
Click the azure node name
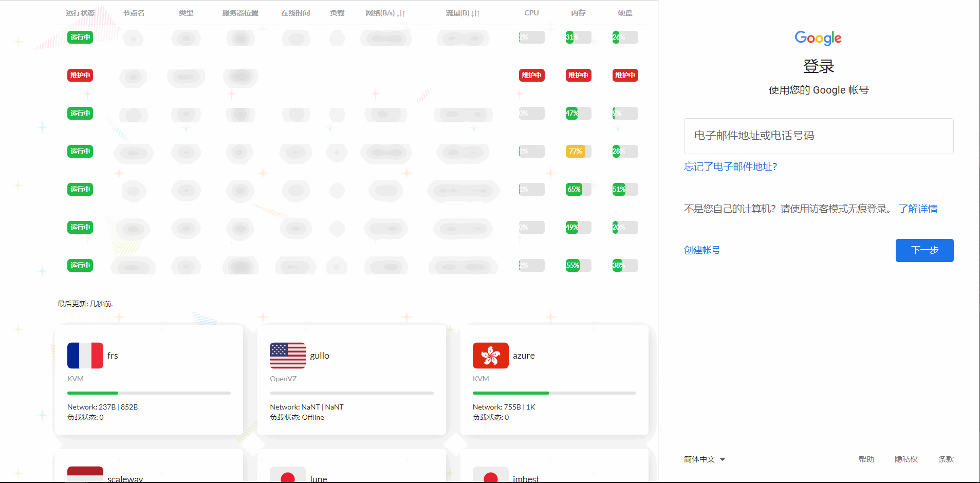tap(524, 356)
